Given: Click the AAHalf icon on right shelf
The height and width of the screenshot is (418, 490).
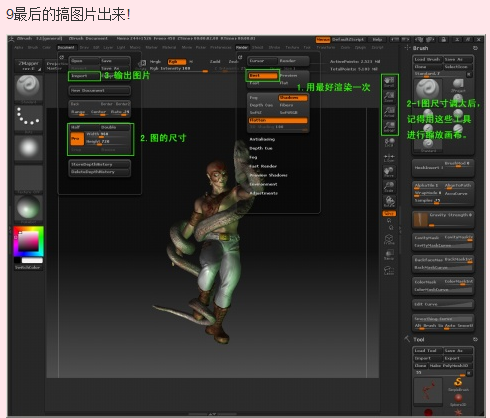Looking at the screenshot, I should click(x=389, y=127).
